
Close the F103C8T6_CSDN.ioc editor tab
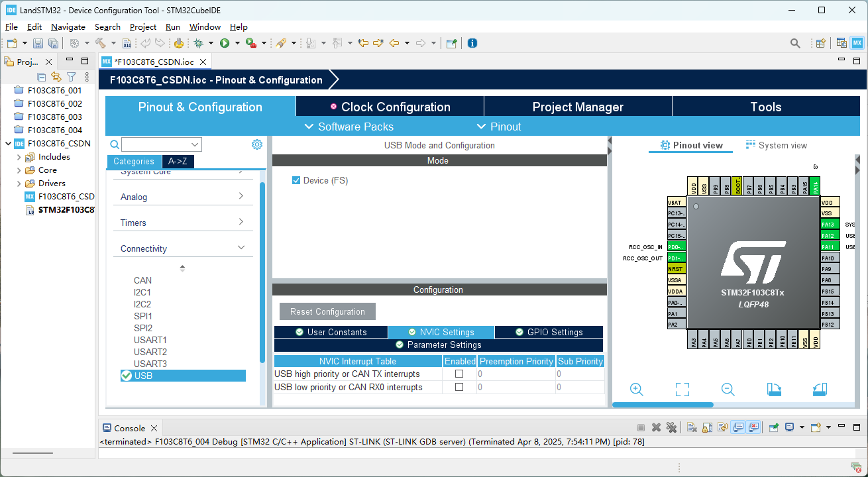[203, 62]
